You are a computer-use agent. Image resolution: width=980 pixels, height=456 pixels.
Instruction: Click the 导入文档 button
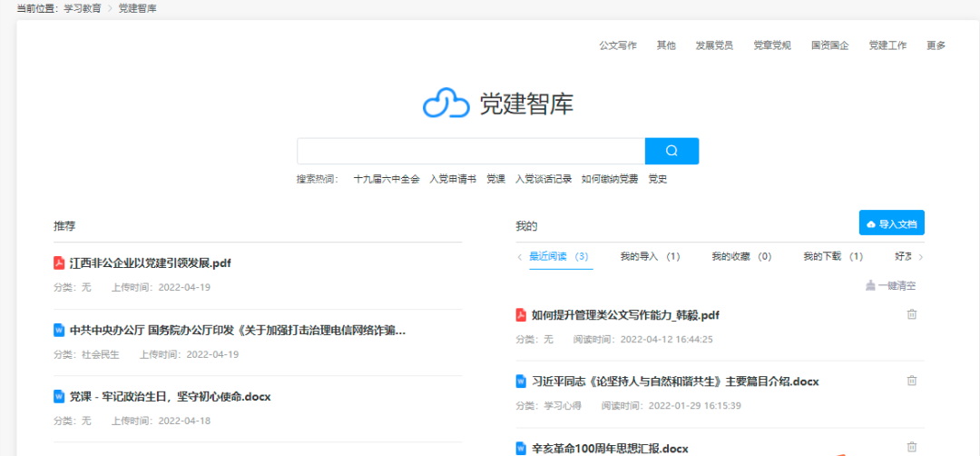point(892,223)
